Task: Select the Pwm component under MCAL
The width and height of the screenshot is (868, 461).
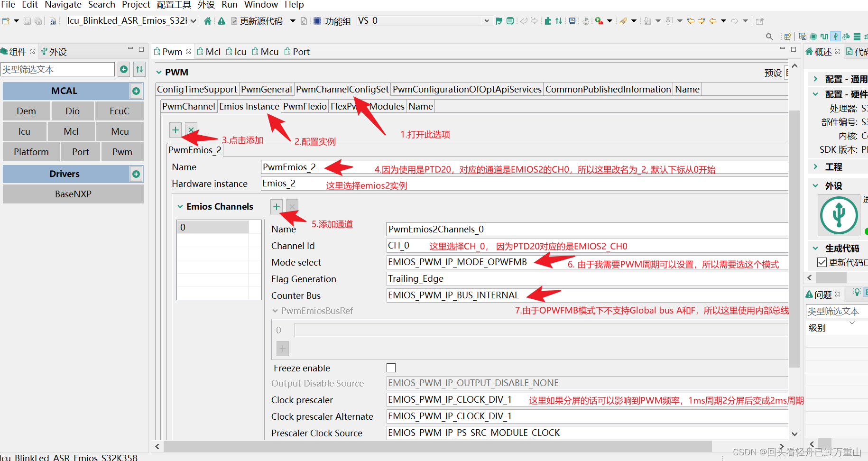Action: click(x=122, y=151)
